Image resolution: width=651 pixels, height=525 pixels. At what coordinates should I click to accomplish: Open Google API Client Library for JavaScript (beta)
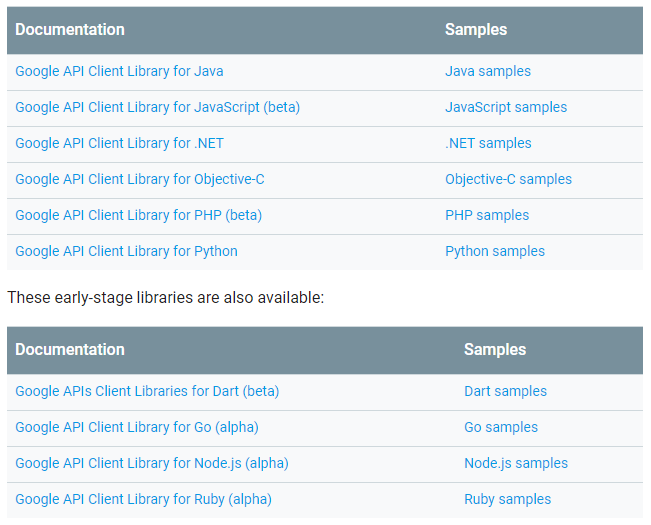tap(157, 107)
